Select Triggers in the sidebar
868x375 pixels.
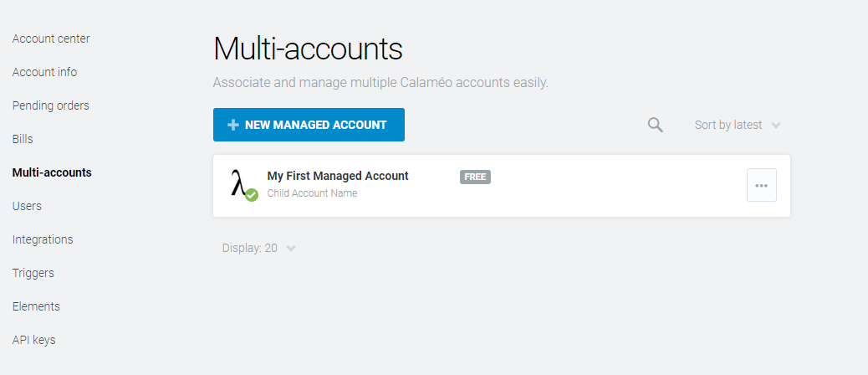point(33,273)
